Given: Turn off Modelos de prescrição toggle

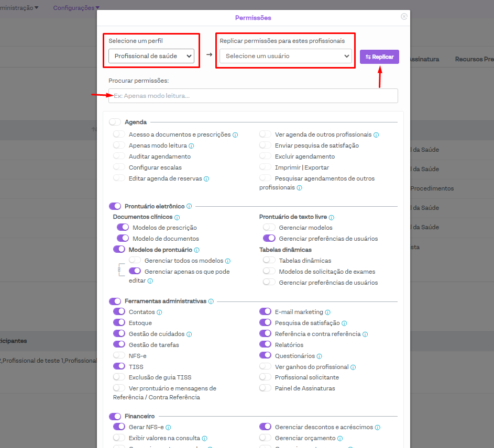Looking at the screenshot, I should 123,228.
